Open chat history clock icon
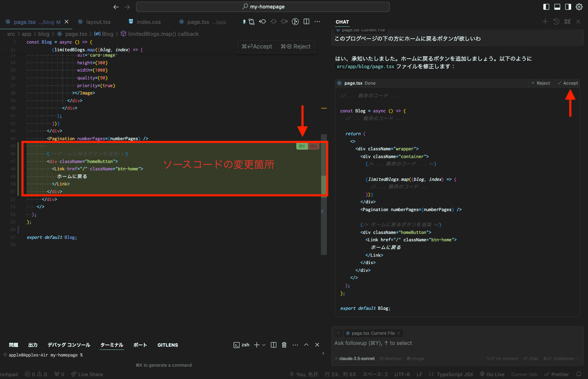The height and width of the screenshot is (379, 588). point(556,22)
